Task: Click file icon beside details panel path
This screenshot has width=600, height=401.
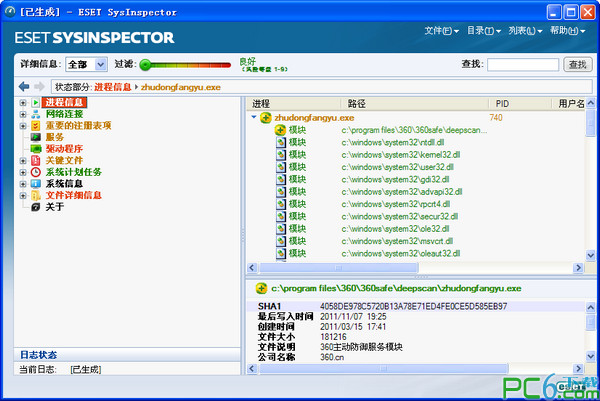Action: click(x=261, y=288)
